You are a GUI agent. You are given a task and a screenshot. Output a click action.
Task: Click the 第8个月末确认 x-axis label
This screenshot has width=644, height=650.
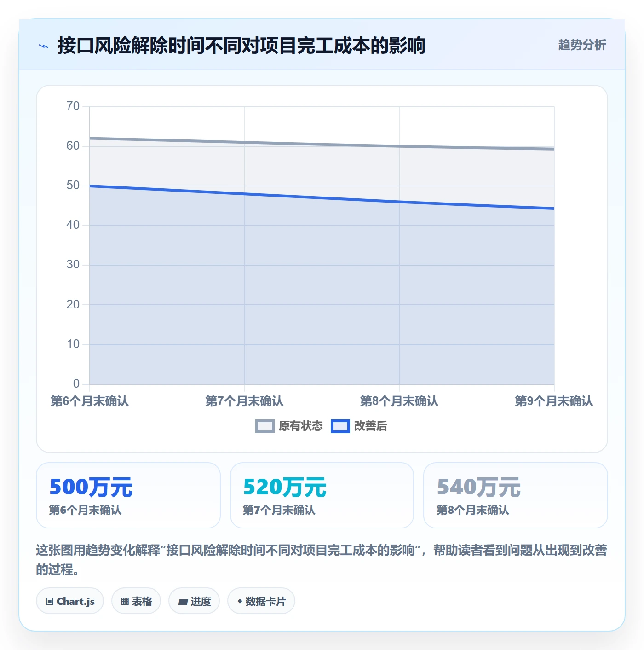[x=399, y=401]
